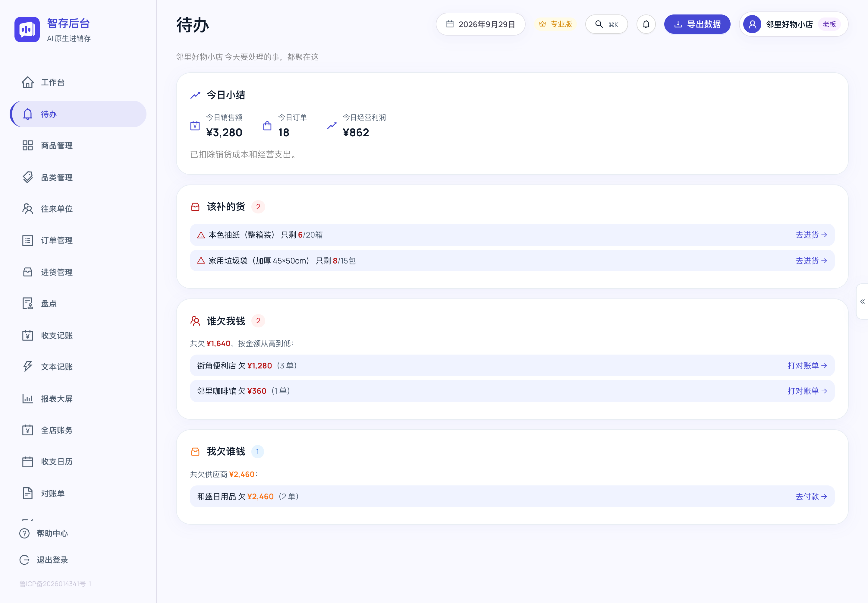The width and height of the screenshot is (868, 603).
Task: Open the 2026年9月29日 date picker
Action: click(x=480, y=24)
